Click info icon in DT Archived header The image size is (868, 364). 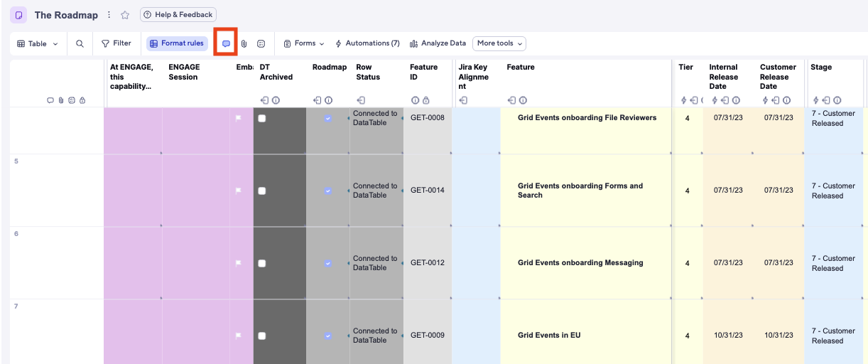276,100
